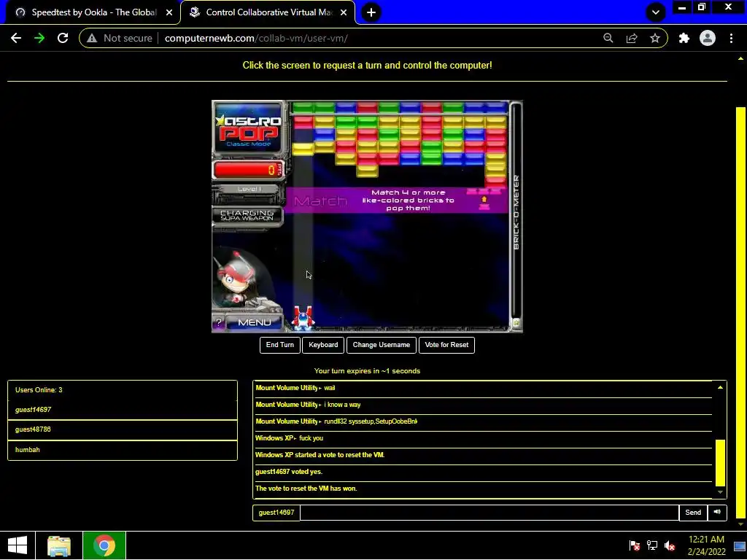Click the yellow chat scrollbar thumb

coord(720,462)
